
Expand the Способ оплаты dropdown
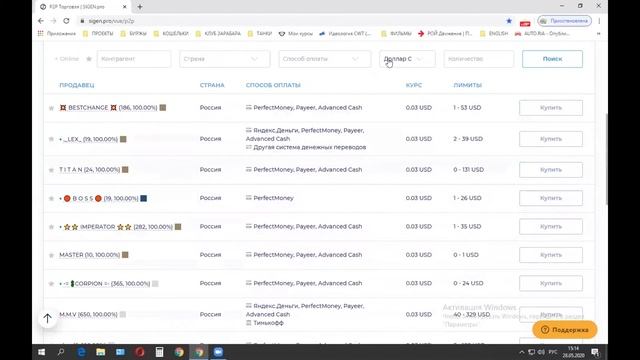[325, 59]
